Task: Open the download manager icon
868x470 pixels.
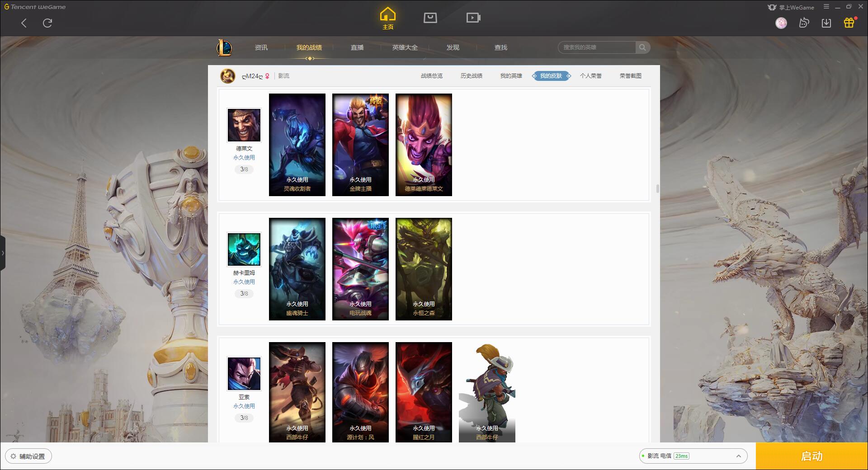Action: pos(826,23)
